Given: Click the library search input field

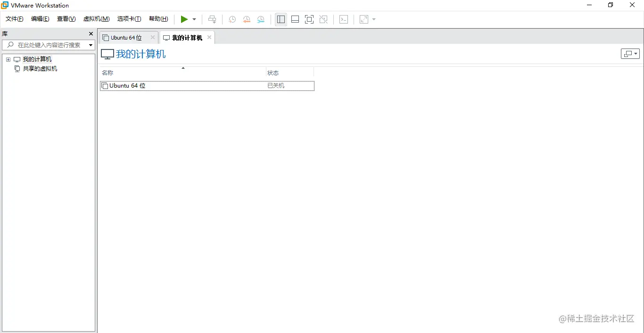Looking at the screenshot, I should tap(49, 45).
